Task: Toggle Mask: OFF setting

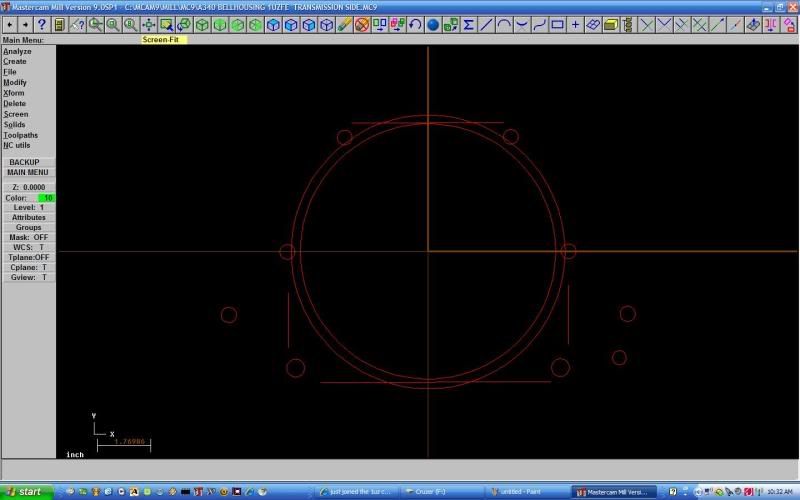Action: pos(29,237)
